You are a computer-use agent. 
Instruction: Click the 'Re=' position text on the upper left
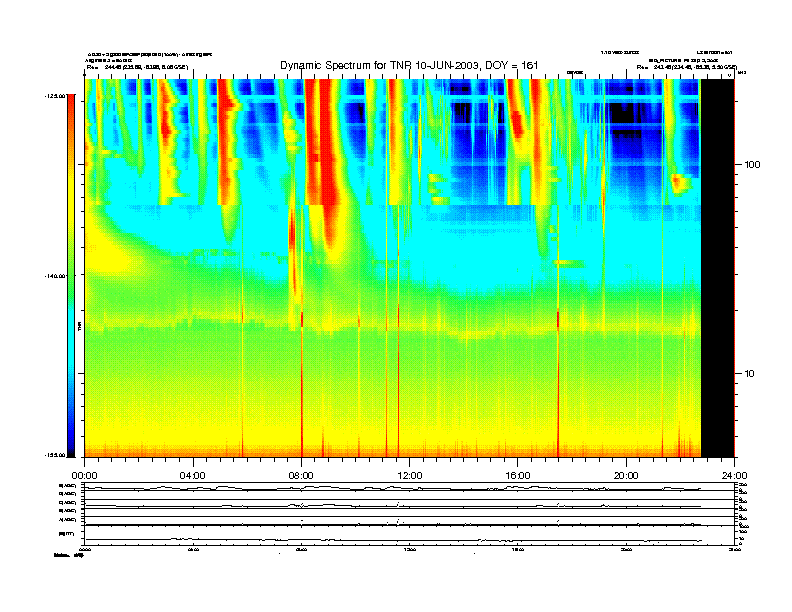137,67
